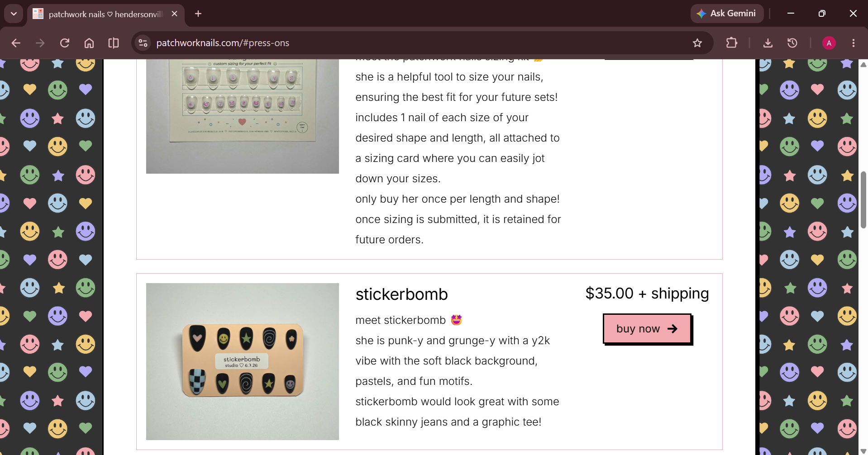
Task: Open the Downloads icon
Action: (768, 43)
